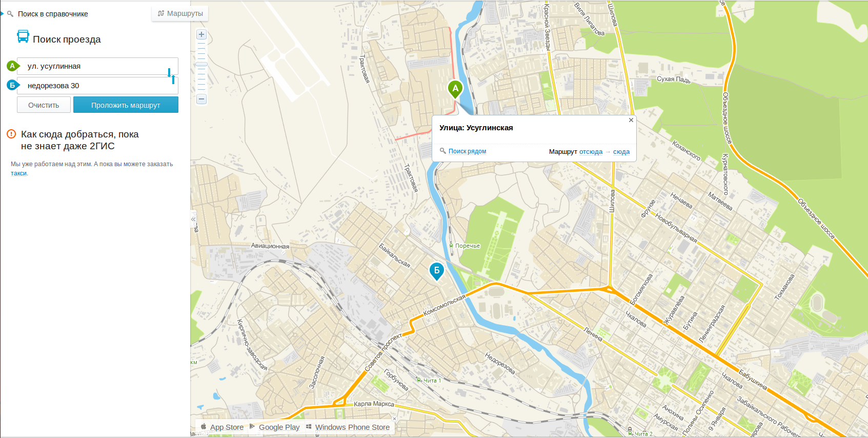Screen dimensions: 868x438
Task: Swap points A and Б arrows icon
Action: point(171,76)
